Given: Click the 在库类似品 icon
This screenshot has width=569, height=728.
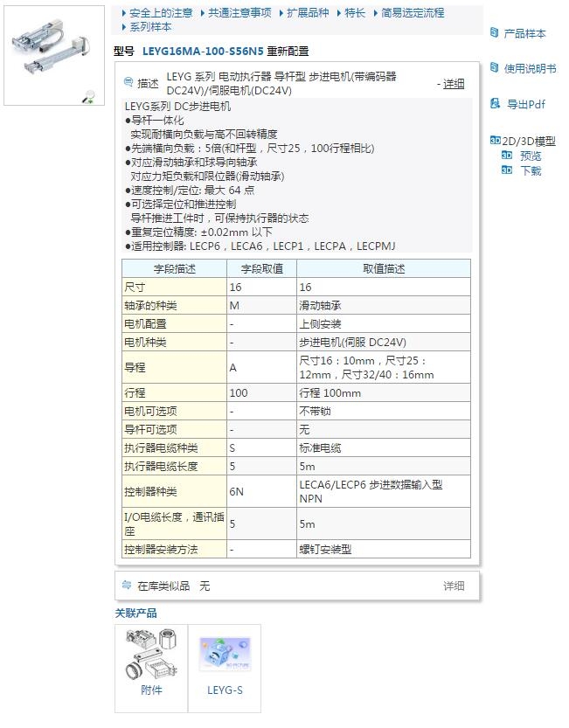Looking at the screenshot, I should (x=127, y=586).
